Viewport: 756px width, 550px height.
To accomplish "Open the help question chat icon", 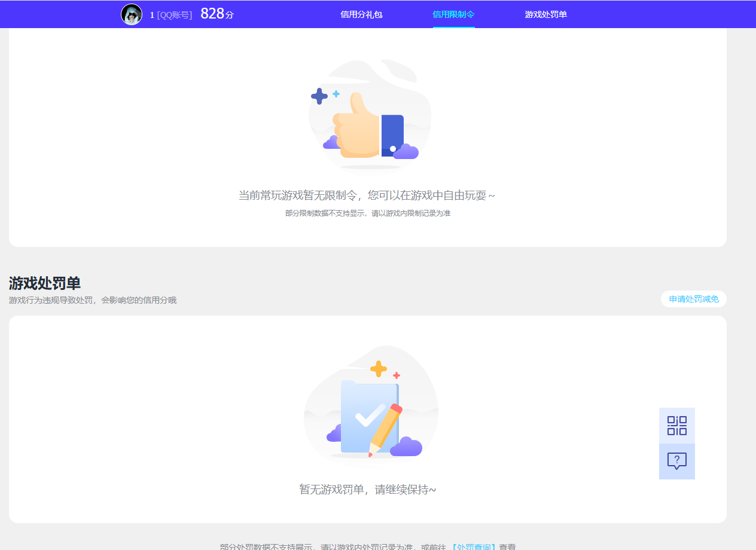I will [677, 462].
